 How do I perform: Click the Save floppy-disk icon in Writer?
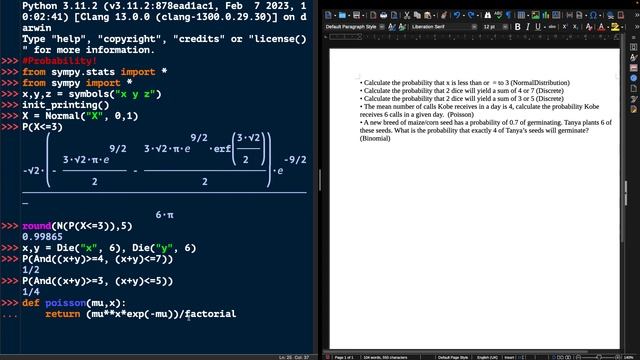pos(356,16)
